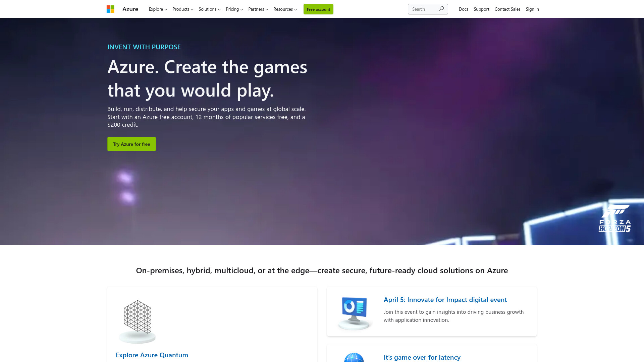
Task: Click the 'On-premises, hybrid, multicloud' heading
Action: (x=322, y=270)
